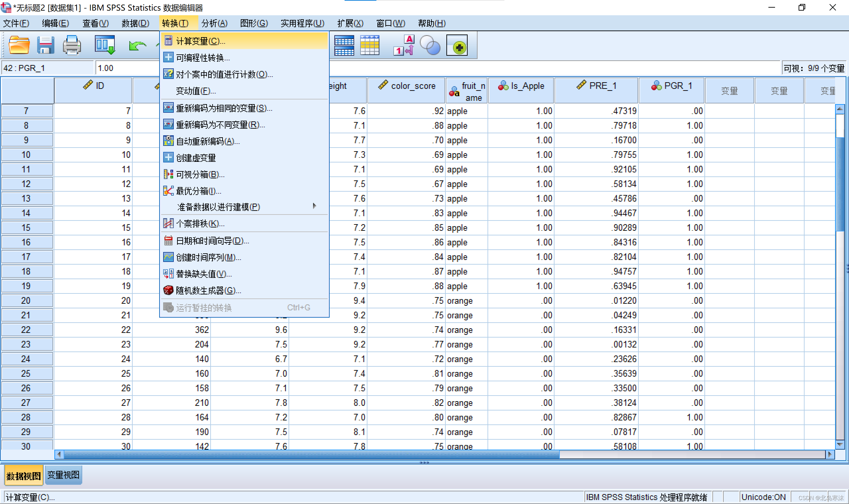This screenshot has width=849, height=504.
Task: Click the Print icon in toolbar
Action: [x=72, y=45]
